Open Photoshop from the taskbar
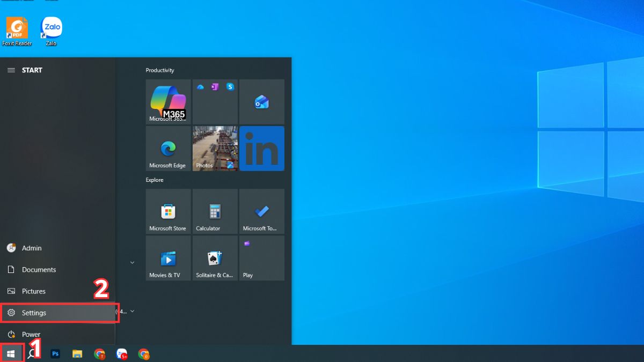 (55, 353)
